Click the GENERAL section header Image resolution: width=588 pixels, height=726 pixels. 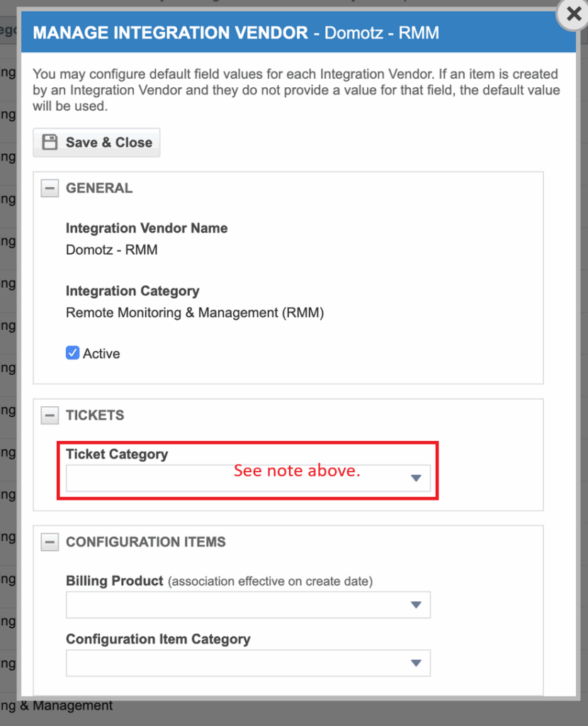click(x=99, y=189)
